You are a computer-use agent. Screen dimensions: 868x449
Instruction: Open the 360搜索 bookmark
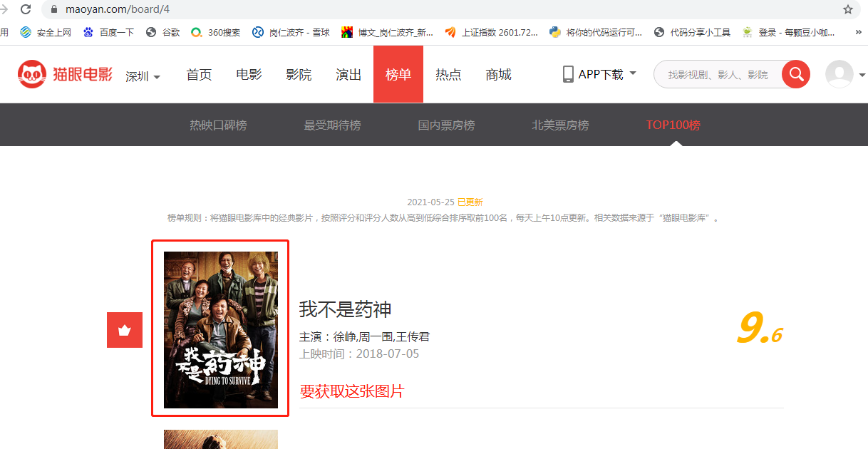(x=216, y=32)
